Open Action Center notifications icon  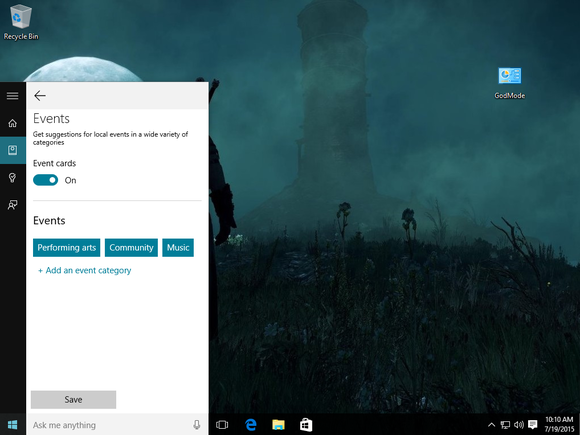(533, 425)
